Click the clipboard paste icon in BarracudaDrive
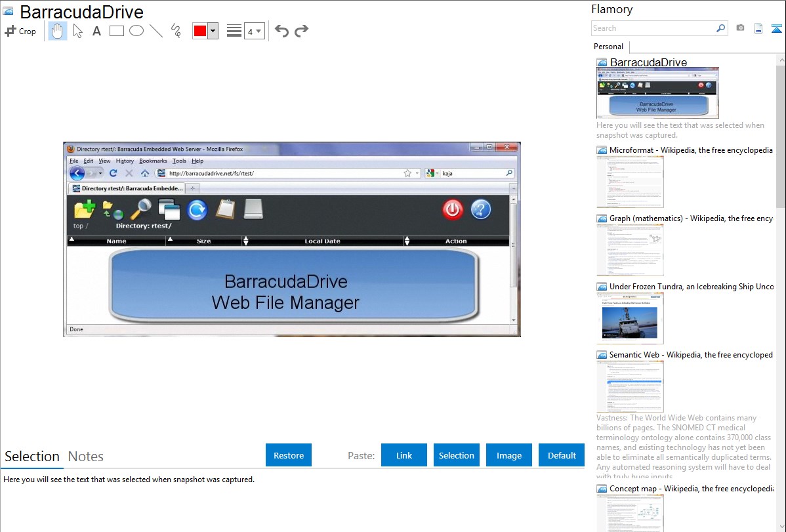This screenshot has height=532, width=786. tap(225, 209)
